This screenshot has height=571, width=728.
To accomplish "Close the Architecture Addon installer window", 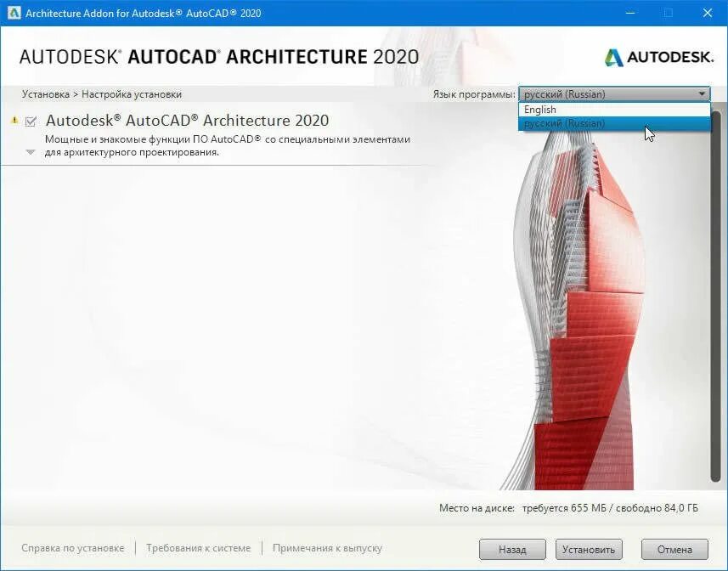I will click(x=707, y=13).
